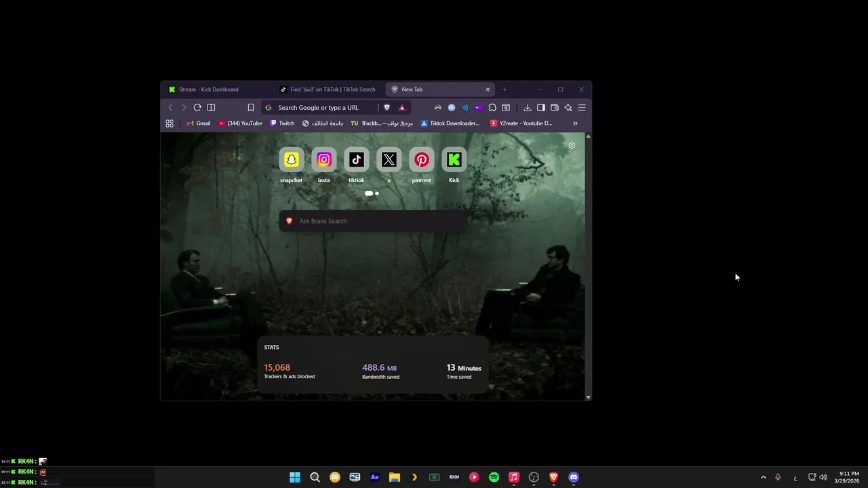The width and height of the screenshot is (868, 488).
Task: Click page scrollbar up arrow
Action: coord(588,136)
